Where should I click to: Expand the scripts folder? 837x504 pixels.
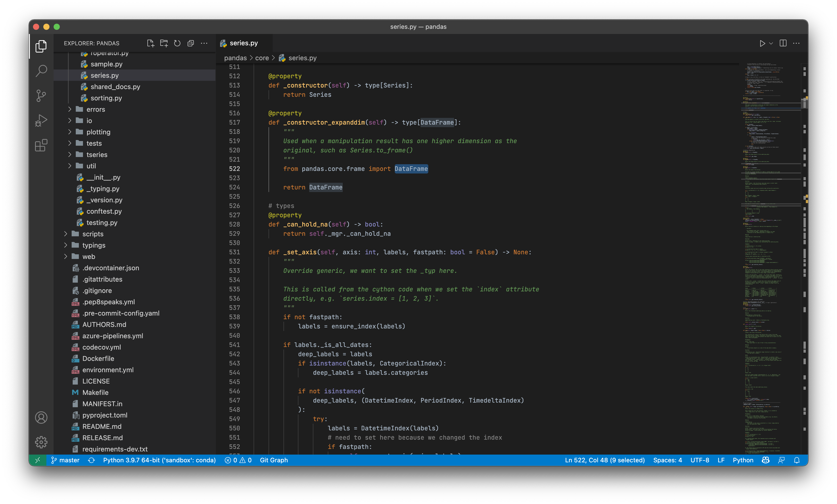pyautogui.click(x=93, y=234)
